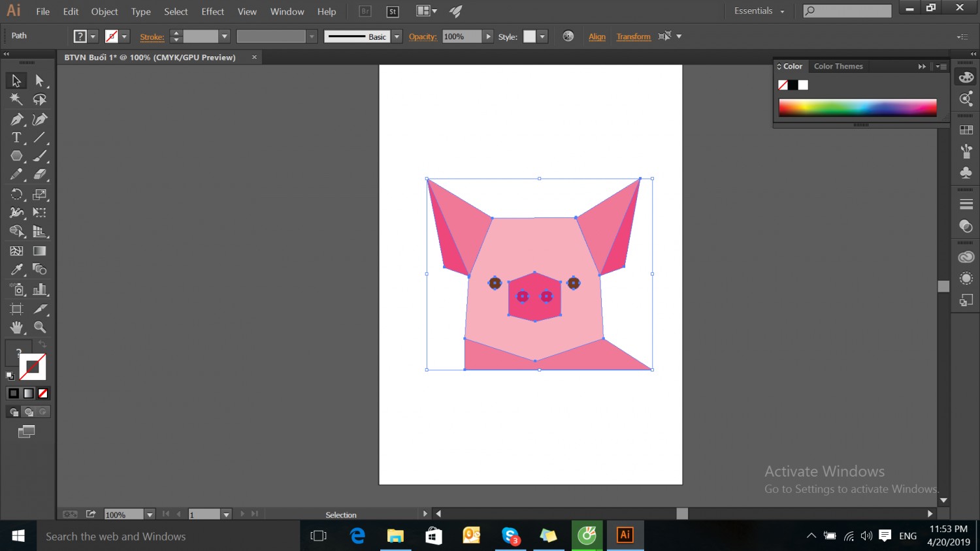Open the zoom level dropdown at bottom
This screenshot has width=980, height=551.
150,514
